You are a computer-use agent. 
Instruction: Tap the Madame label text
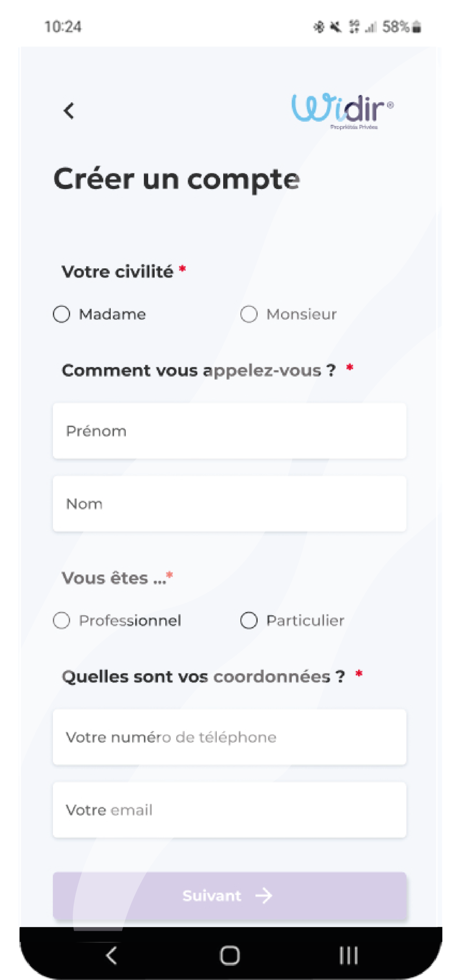pyautogui.click(x=112, y=314)
